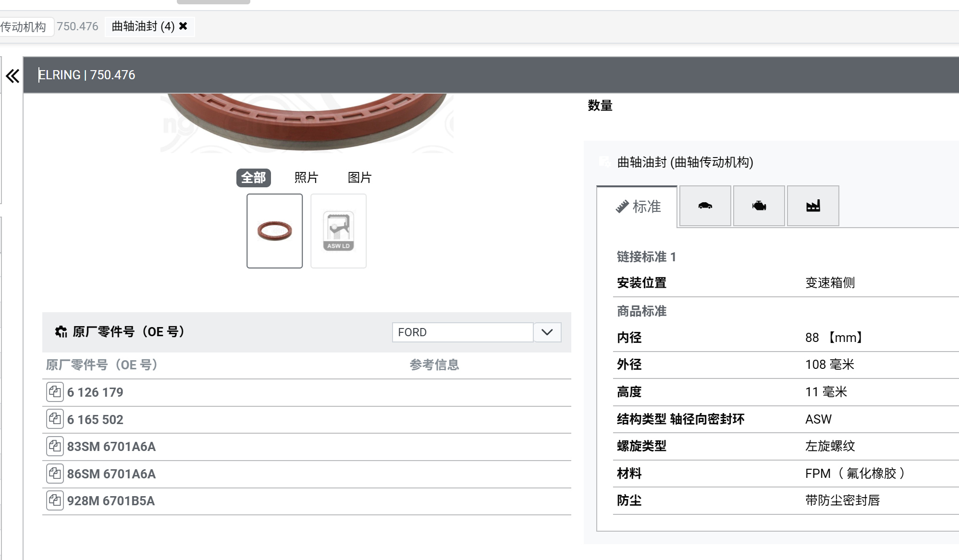Copy OE number 83SM 6701A6A

click(x=55, y=446)
